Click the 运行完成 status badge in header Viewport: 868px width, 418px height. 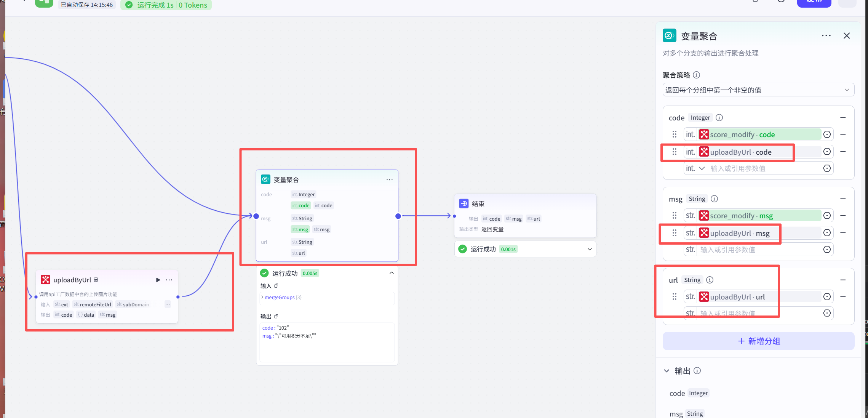click(166, 5)
